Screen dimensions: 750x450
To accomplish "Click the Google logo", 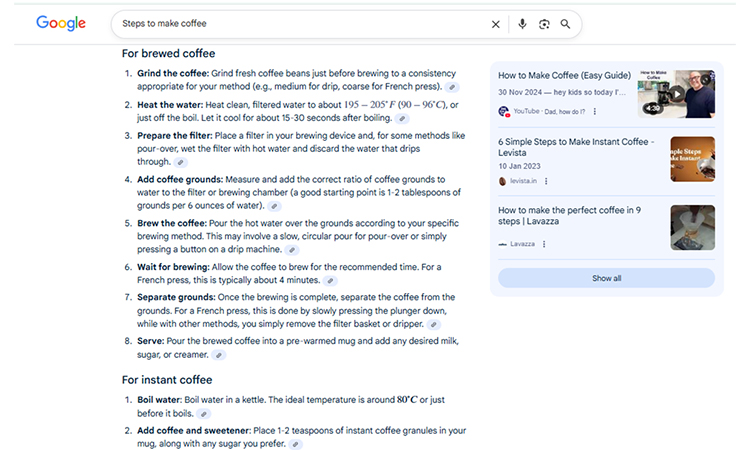I will (x=61, y=23).
